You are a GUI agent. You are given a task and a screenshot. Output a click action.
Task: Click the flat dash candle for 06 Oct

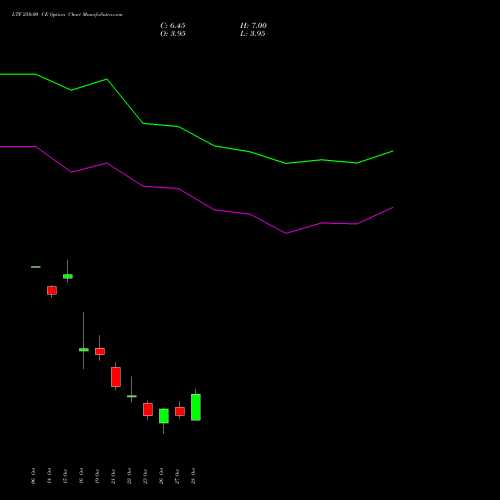[36, 267]
